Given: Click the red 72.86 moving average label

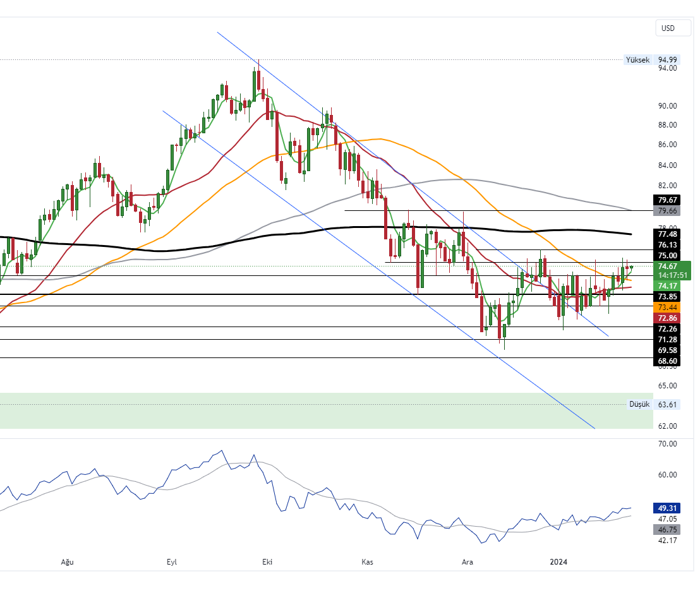Looking at the screenshot, I should [x=668, y=318].
